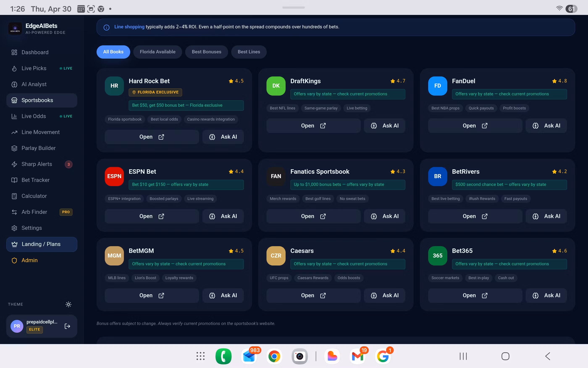Open Gmail from the taskbar
This screenshot has width=588, height=368.
357,356
